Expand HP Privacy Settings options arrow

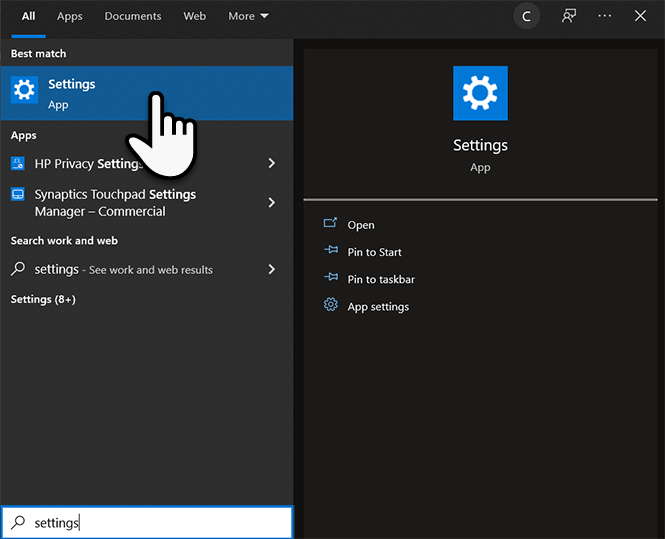pyautogui.click(x=271, y=163)
